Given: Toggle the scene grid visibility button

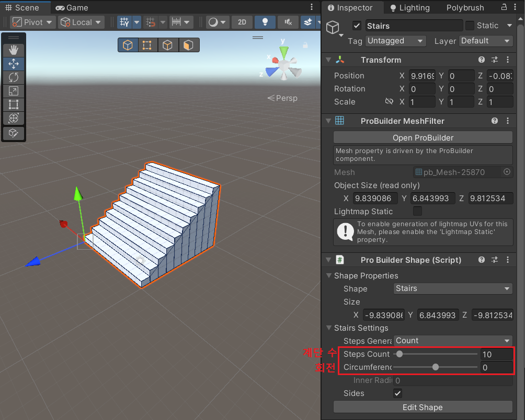Looking at the screenshot, I should (124, 22).
